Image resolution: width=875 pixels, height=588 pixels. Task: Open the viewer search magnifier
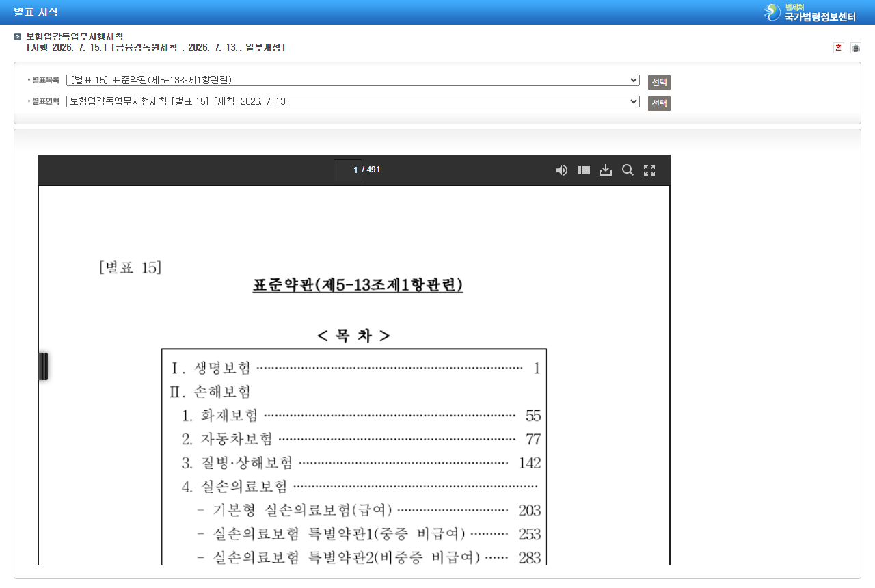628,170
